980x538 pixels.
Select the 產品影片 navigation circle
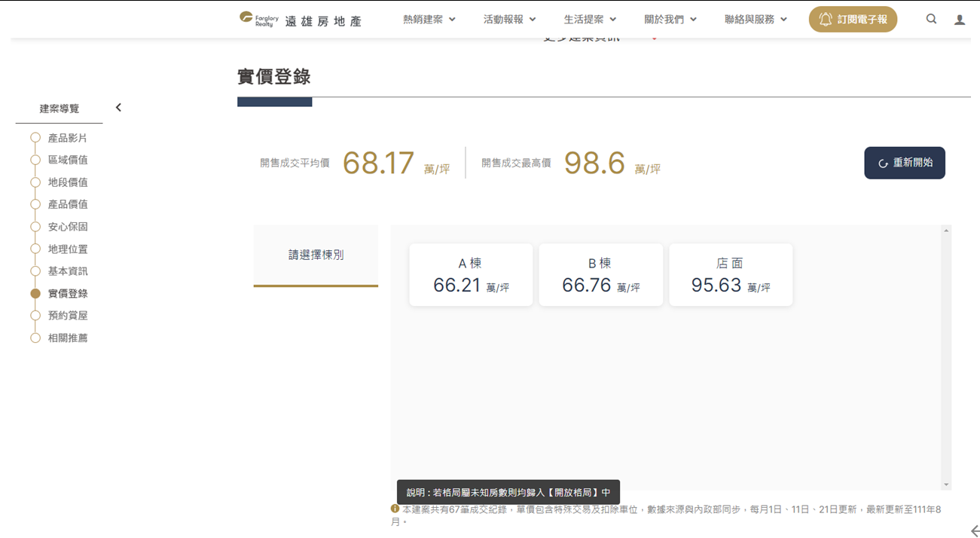35,138
